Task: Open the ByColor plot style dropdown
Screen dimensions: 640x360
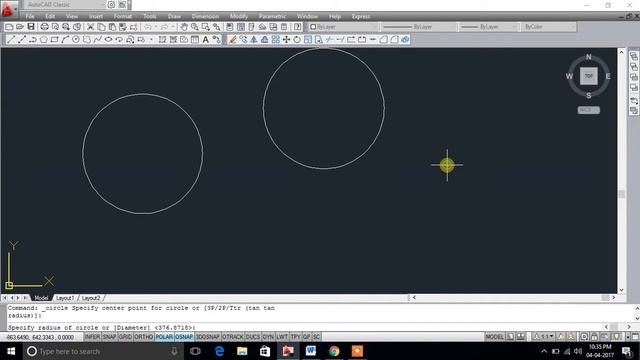Action: (549, 27)
